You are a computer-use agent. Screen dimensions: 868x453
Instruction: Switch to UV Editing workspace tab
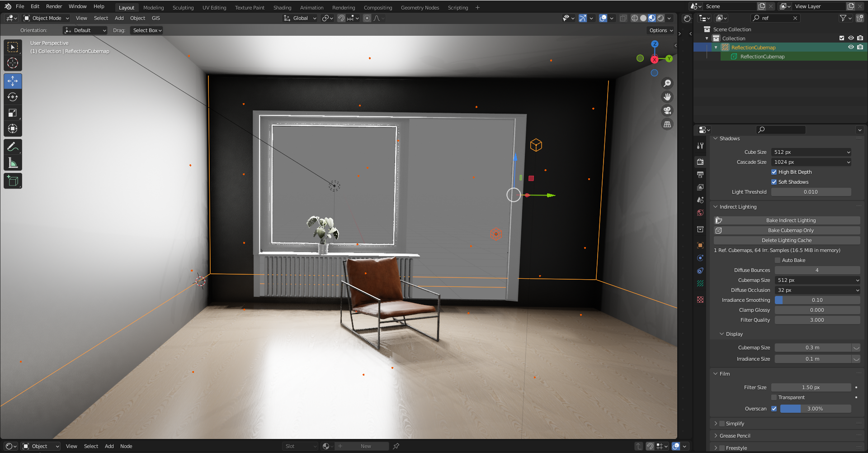click(214, 8)
